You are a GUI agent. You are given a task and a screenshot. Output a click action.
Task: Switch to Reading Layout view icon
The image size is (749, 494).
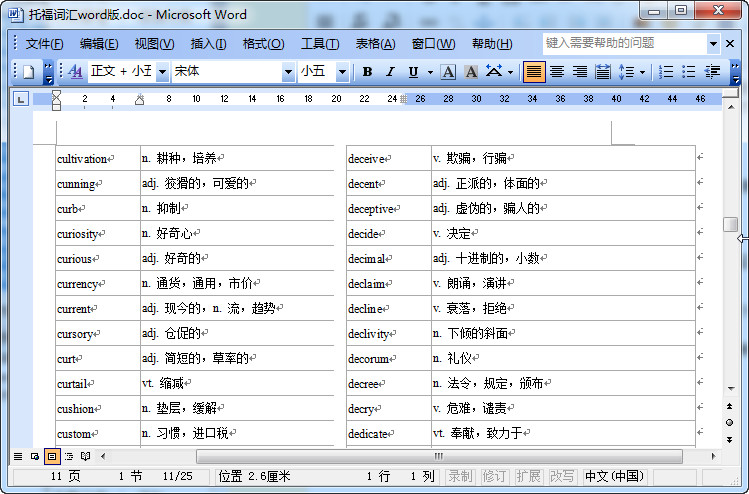click(x=86, y=456)
